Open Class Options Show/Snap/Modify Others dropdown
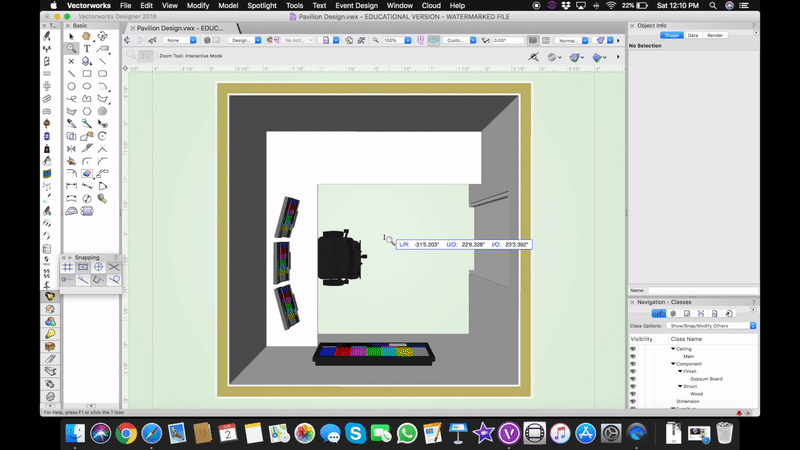This screenshot has width=800, height=450. [x=711, y=326]
